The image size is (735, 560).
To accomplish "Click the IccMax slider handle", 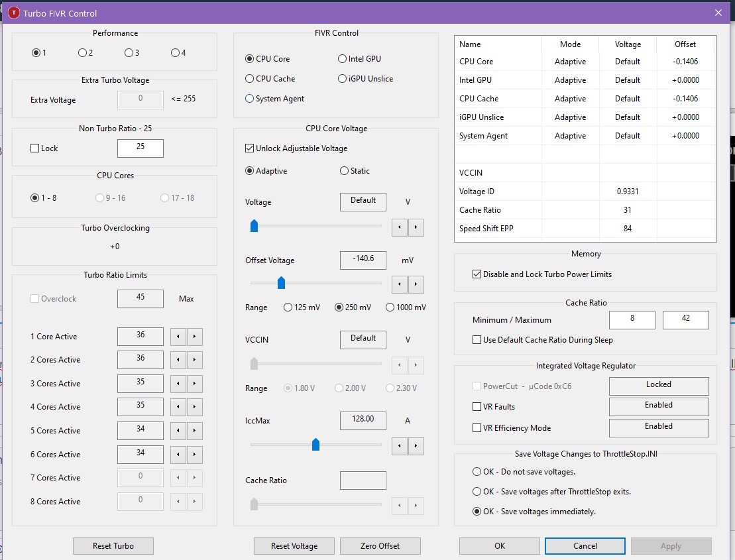I will pos(315,444).
